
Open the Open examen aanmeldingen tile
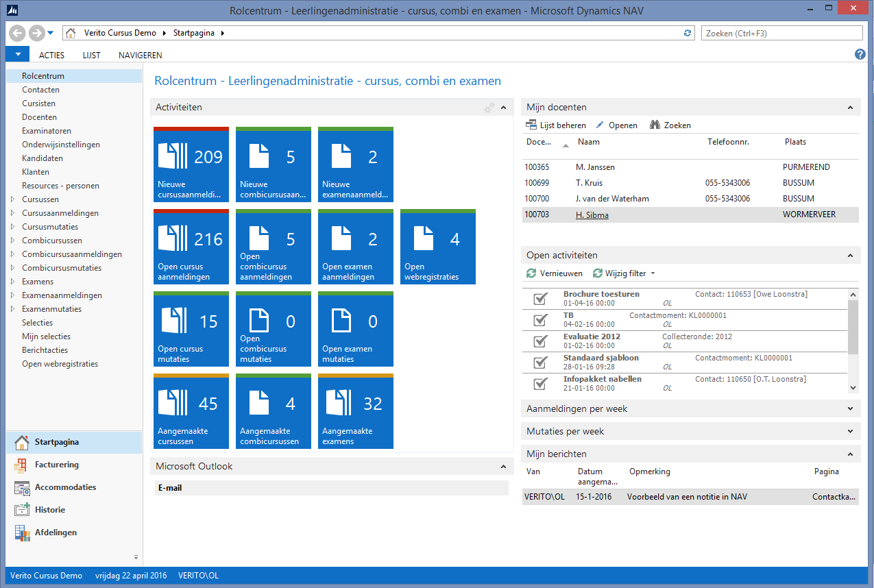click(356, 246)
